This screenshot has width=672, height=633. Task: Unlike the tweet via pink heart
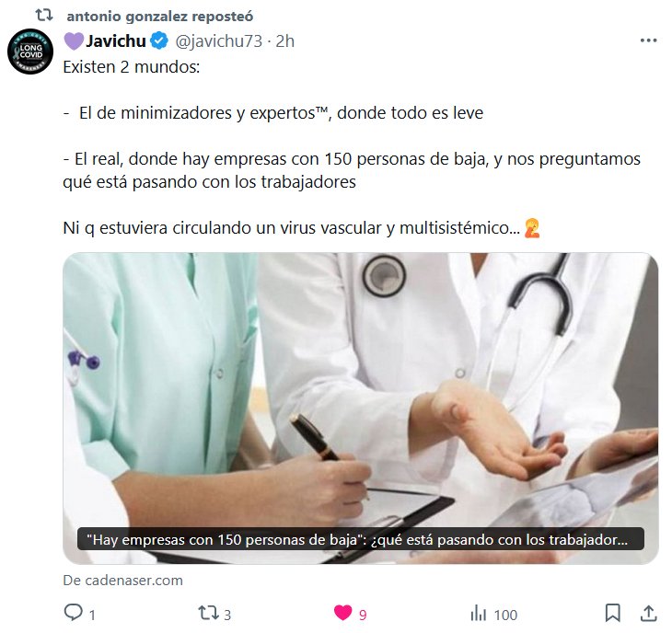click(x=342, y=613)
